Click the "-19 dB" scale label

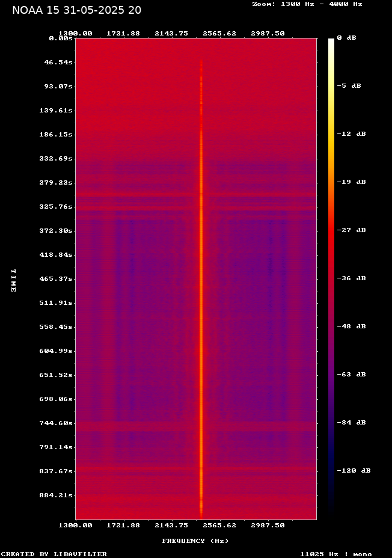tap(352, 182)
